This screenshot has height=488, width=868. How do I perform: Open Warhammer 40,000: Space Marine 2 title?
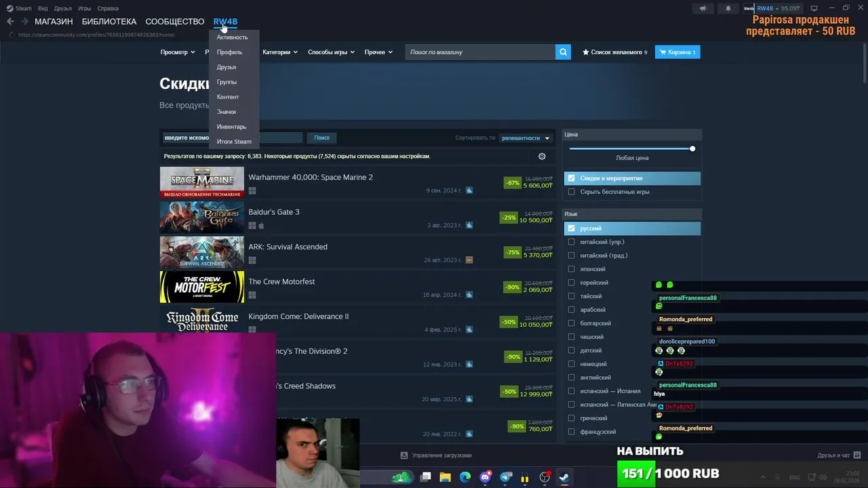311,178
